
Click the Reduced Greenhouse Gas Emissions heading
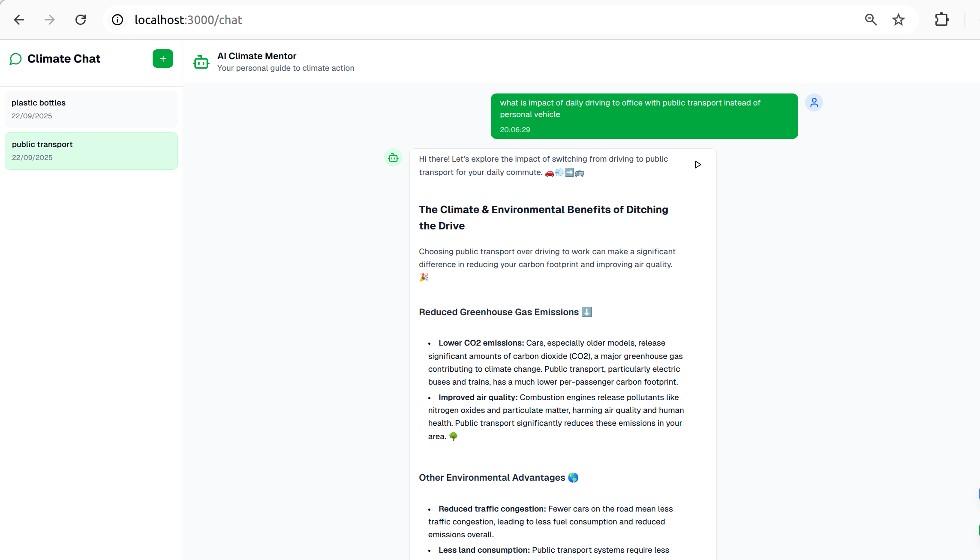[499, 312]
